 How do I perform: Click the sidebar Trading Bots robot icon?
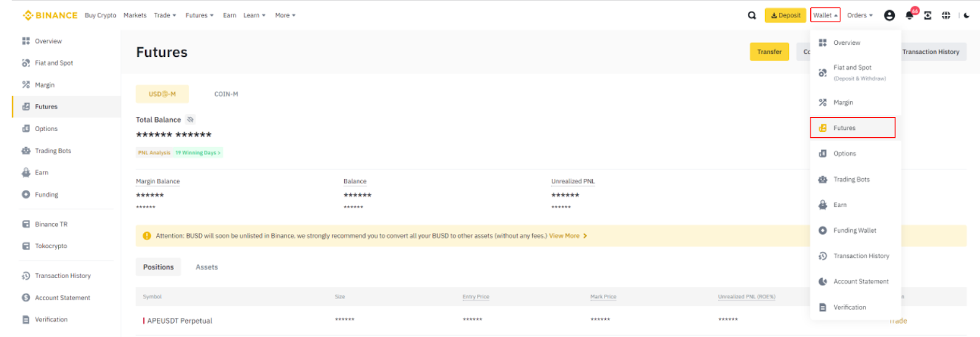click(x=26, y=151)
